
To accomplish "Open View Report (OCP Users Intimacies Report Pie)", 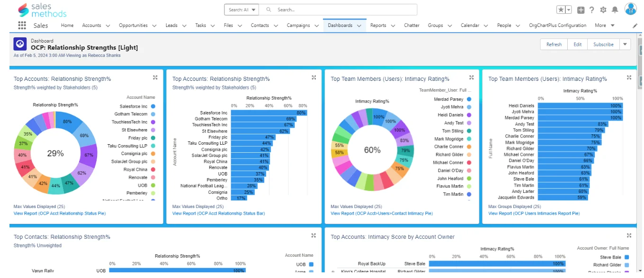I will pyautogui.click(x=534, y=213).
